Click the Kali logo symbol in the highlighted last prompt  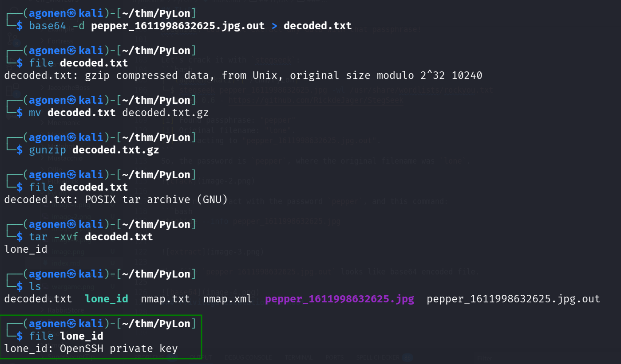point(72,324)
